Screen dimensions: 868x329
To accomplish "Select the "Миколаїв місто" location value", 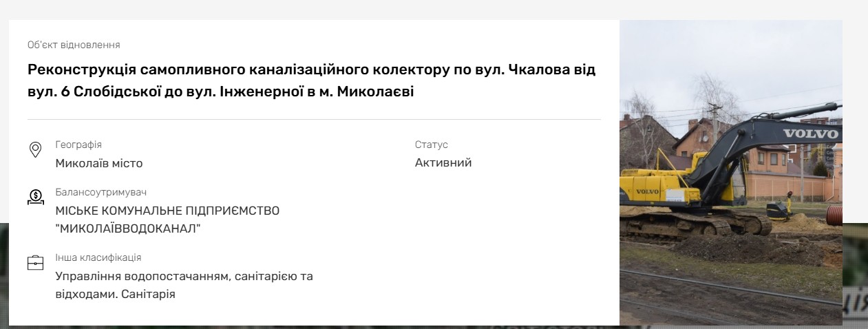I will 99,163.
